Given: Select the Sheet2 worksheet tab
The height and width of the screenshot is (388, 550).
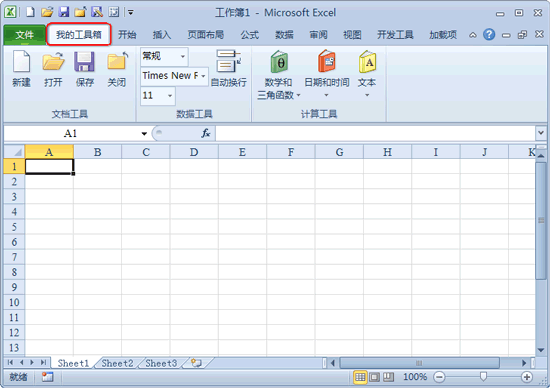Looking at the screenshot, I should coord(117,363).
